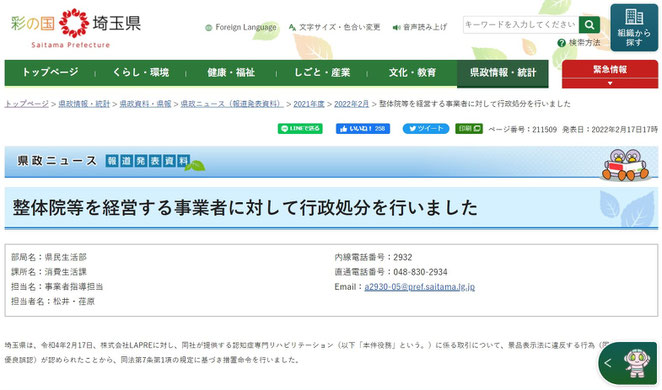This screenshot has height=390, width=662.
Task: Follow the 2022年2月 breadcrumb link
Action: 352,104
